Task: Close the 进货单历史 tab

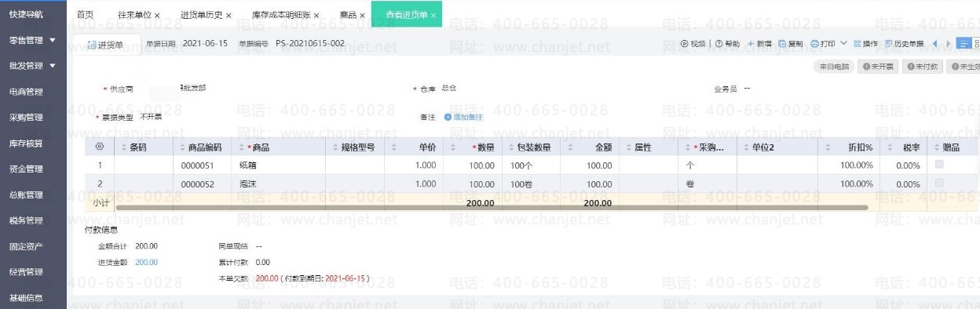Action: (229, 15)
